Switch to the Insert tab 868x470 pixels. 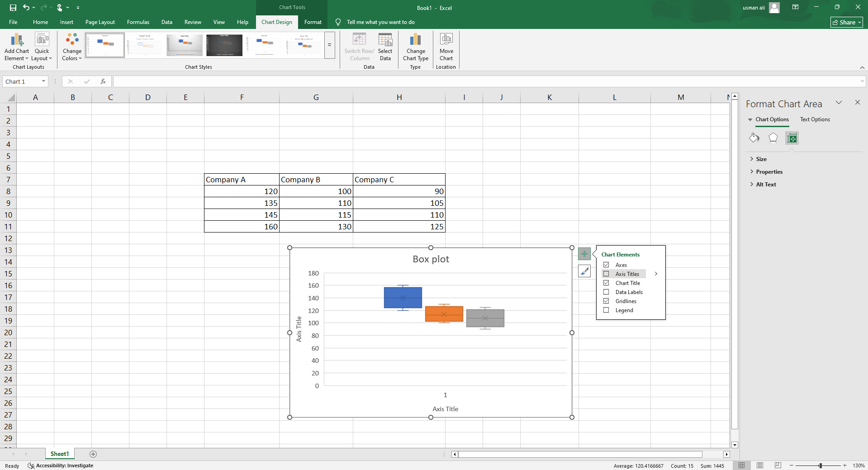[x=66, y=22]
